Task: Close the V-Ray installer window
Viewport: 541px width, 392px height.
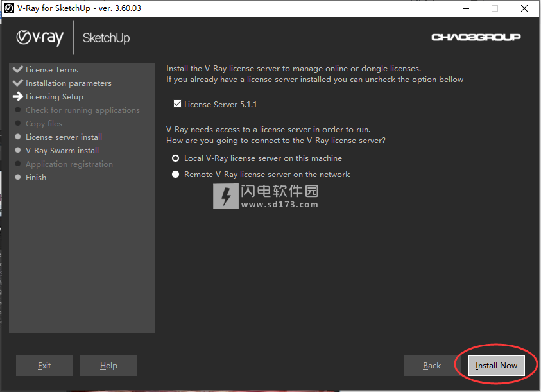Action: (x=524, y=8)
